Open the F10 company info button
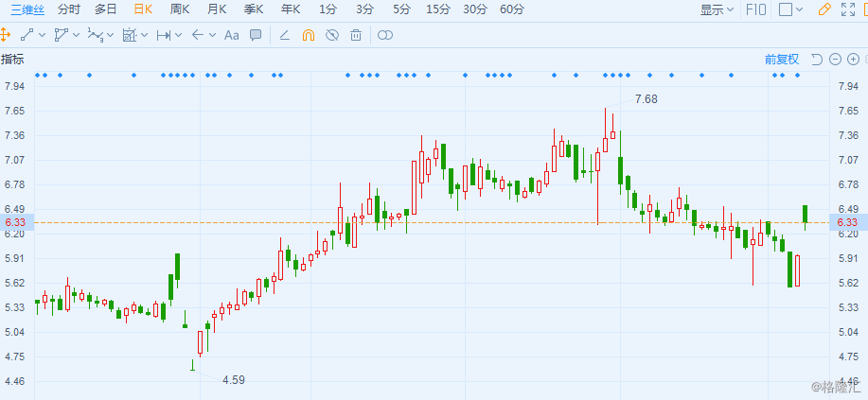 [756, 9]
